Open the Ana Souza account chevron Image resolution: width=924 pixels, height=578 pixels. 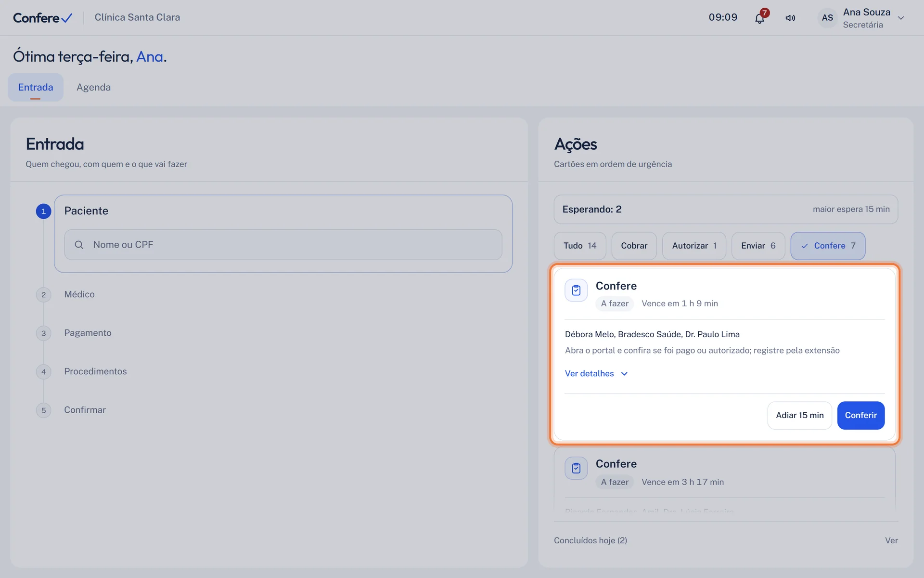[x=901, y=18]
